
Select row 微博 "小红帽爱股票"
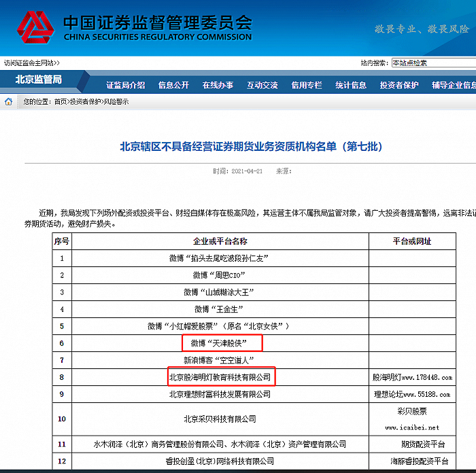[254, 326]
